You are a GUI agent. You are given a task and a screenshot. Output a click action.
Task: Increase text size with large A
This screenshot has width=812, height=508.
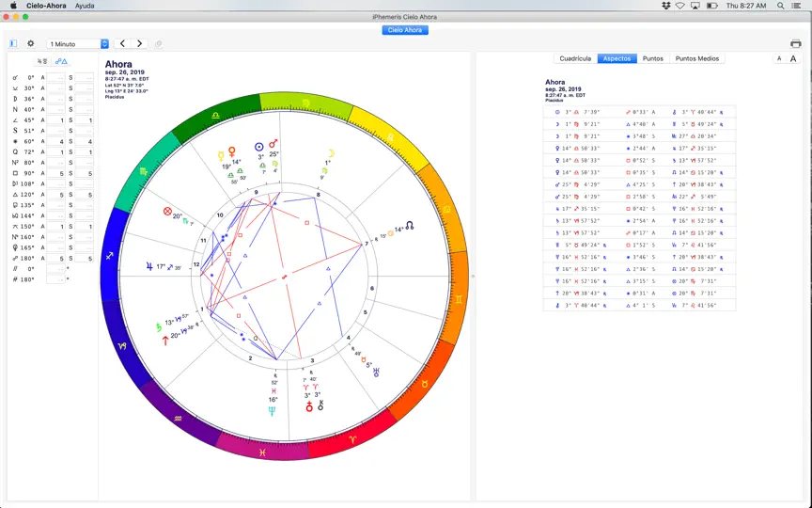tap(793, 58)
